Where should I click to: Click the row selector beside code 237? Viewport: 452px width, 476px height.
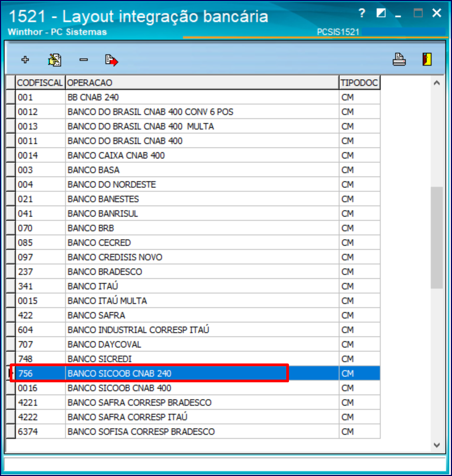tap(11, 272)
